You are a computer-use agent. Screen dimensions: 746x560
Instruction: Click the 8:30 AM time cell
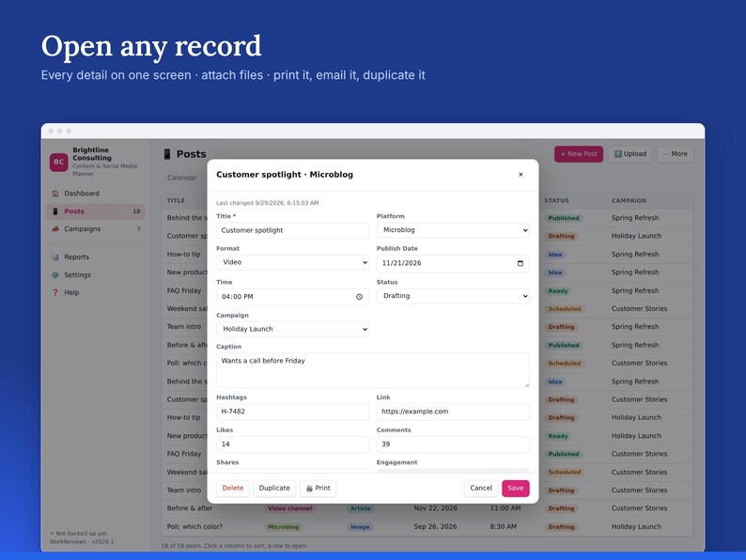(x=504, y=527)
